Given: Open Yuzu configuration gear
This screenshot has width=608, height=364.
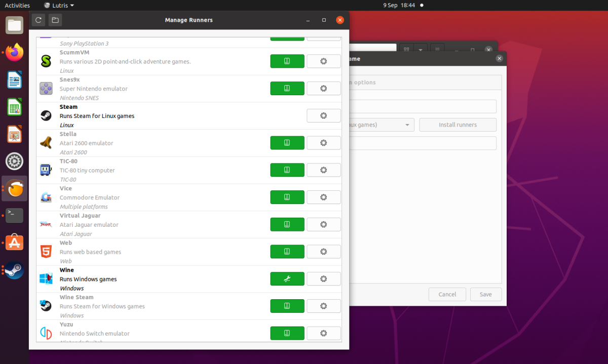Looking at the screenshot, I should pos(324,334).
